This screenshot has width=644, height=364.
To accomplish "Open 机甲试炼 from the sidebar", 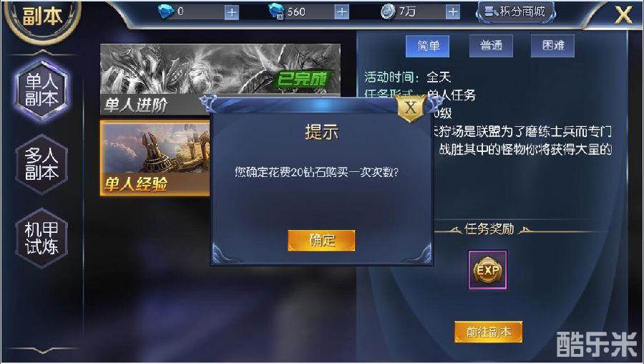I will [42, 238].
